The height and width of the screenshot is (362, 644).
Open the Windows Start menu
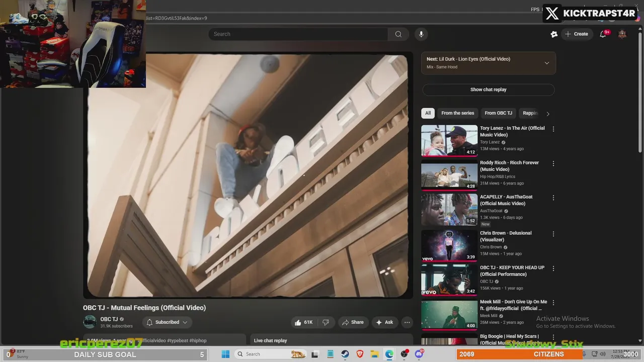[x=225, y=354]
